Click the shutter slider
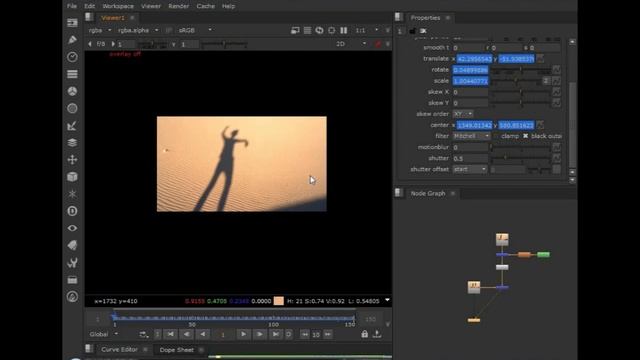The image size is (640, 360). click(x=520, y=158)
